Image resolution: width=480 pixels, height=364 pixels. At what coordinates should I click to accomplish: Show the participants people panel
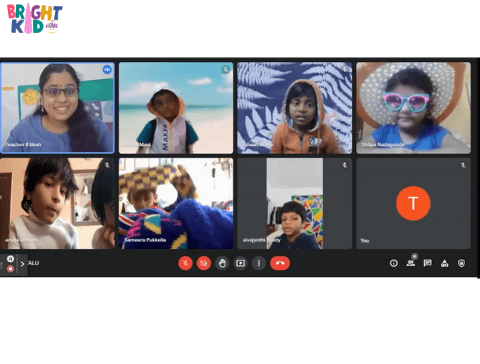pos(411,263)
